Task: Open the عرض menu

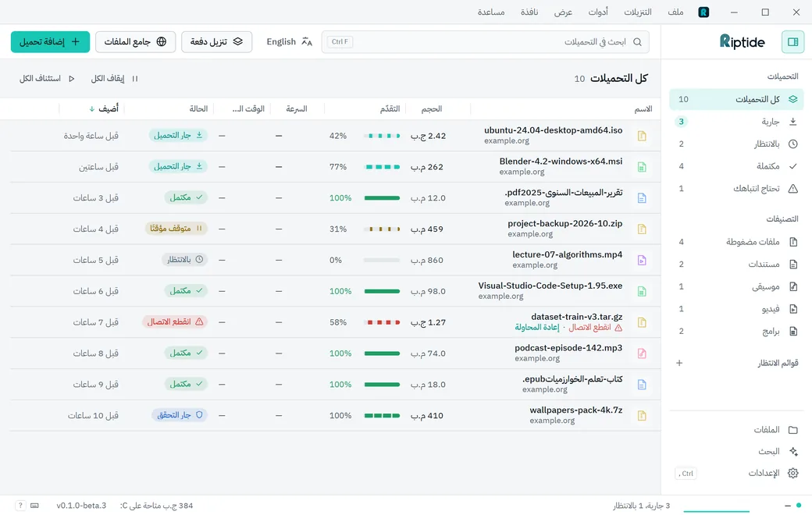Action: point(563,12)
